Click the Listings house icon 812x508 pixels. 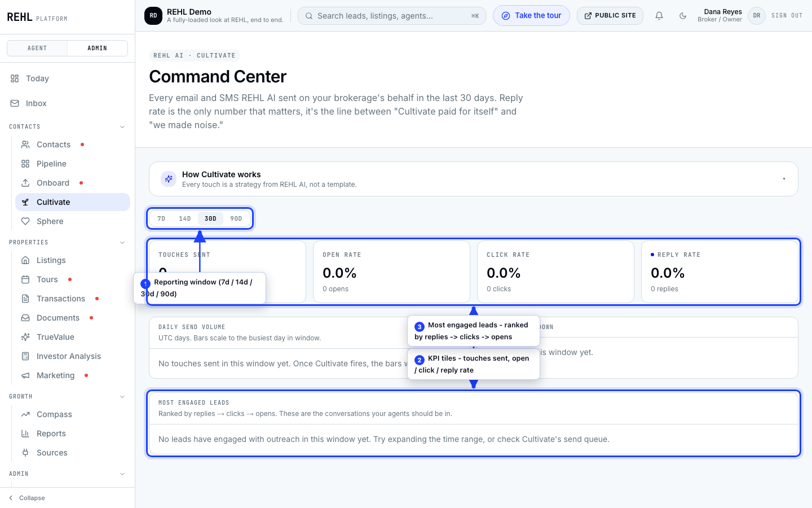click(25, 260)
